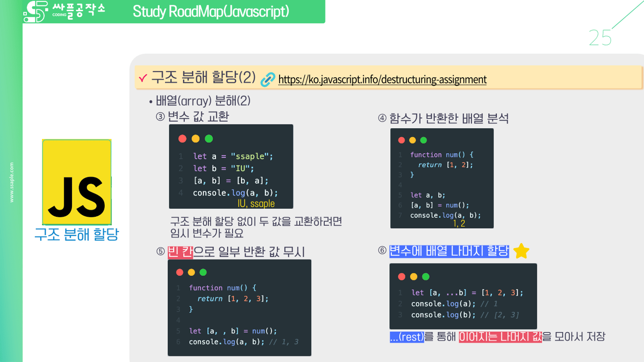The height and width of the screenshot is (362, 644).
Task: Click the vertical www.ssaple.com text
Action: [x=12, y=181]
